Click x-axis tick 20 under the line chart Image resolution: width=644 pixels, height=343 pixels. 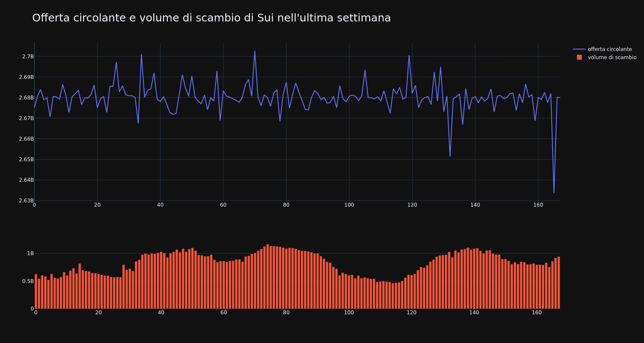click(97, 205)
